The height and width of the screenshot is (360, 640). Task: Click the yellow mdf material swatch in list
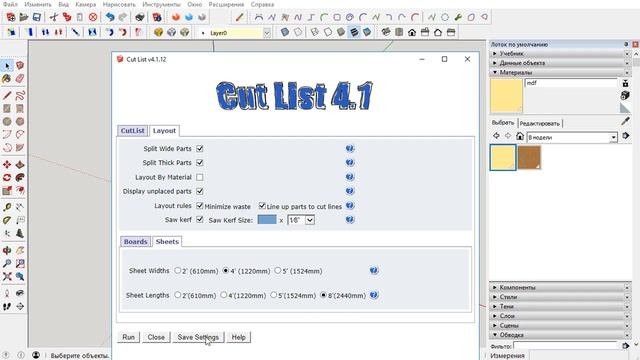503,157
